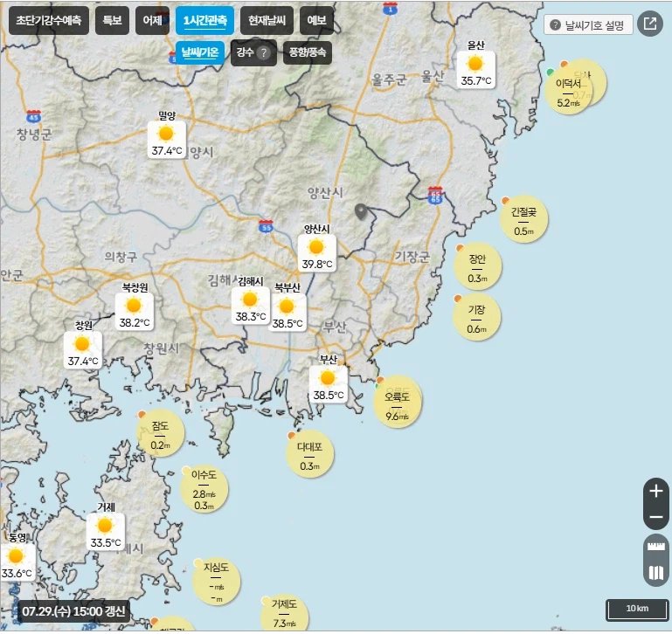
Task: Click the 기장군 map label
Action: pyautogui.click(x=412, y=256)
